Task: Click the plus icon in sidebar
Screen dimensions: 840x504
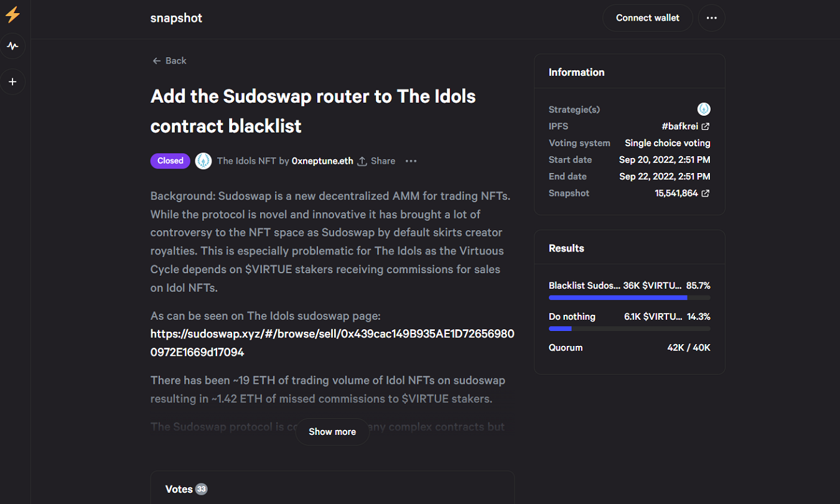Action: pos(12,82)
